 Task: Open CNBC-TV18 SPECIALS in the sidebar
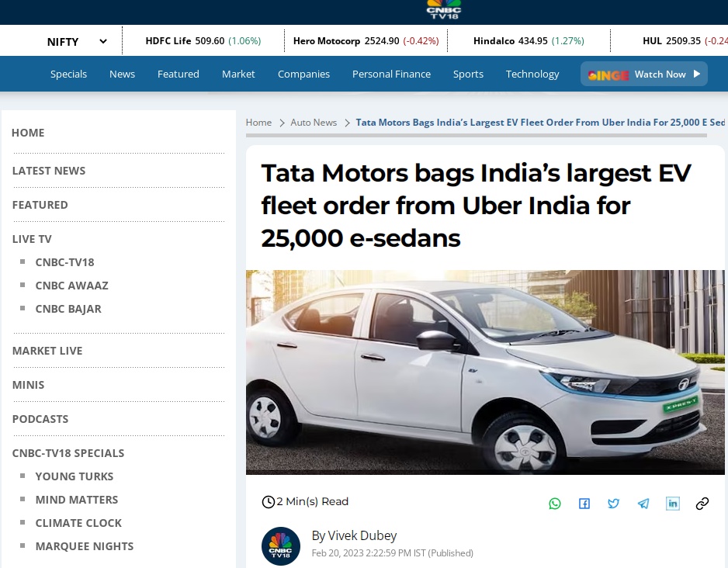68,453
